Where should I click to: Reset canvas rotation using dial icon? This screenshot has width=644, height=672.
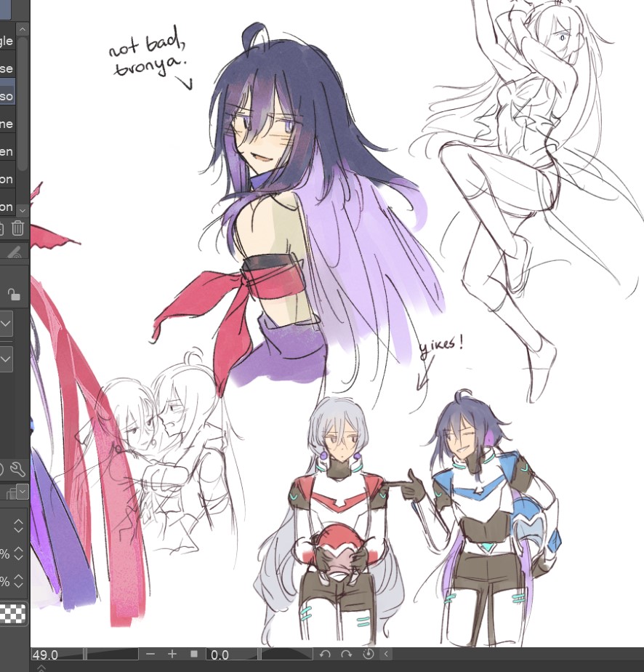click(369, 654)
